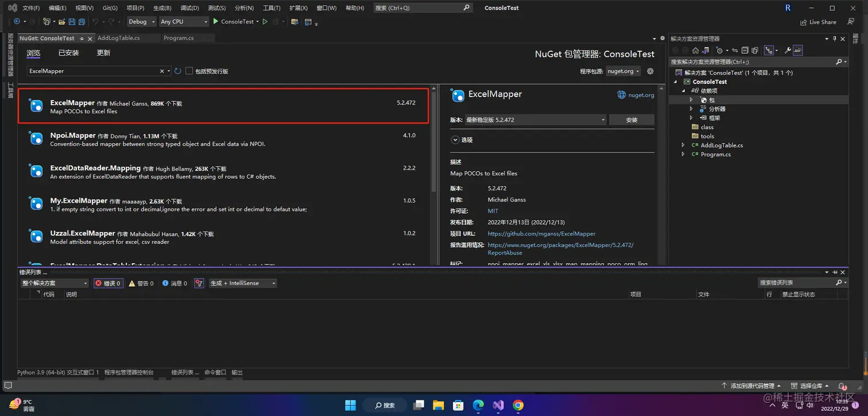Expand AddLogTable.cs in Solution Explorer
The width and height of the screenshot is (868, 416).
click(x=683, y=145)
